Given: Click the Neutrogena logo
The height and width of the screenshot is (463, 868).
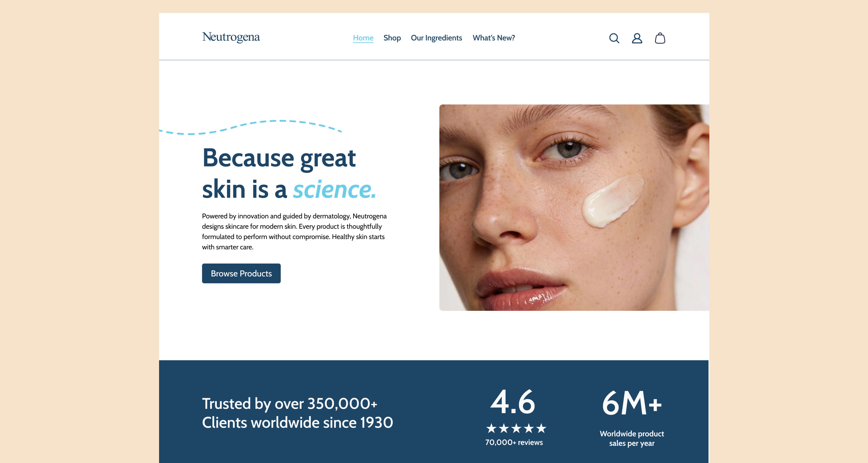Looking at the screenshot, I should pyautogui.click(x=231, y=37).
